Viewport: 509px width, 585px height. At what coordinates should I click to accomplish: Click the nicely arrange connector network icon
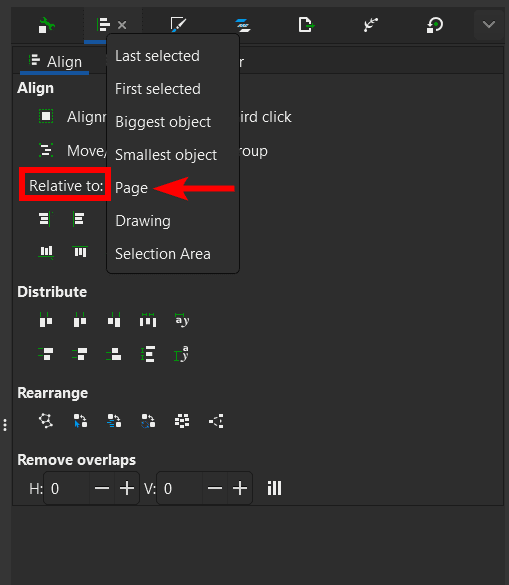pyautogui.click(x=46, y=421)
